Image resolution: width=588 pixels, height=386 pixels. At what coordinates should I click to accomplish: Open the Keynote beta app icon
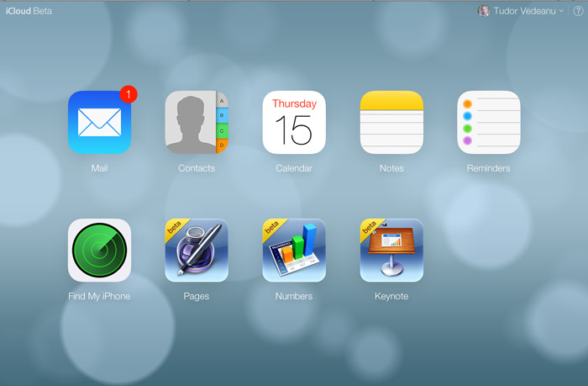click(x=391, y=251)
